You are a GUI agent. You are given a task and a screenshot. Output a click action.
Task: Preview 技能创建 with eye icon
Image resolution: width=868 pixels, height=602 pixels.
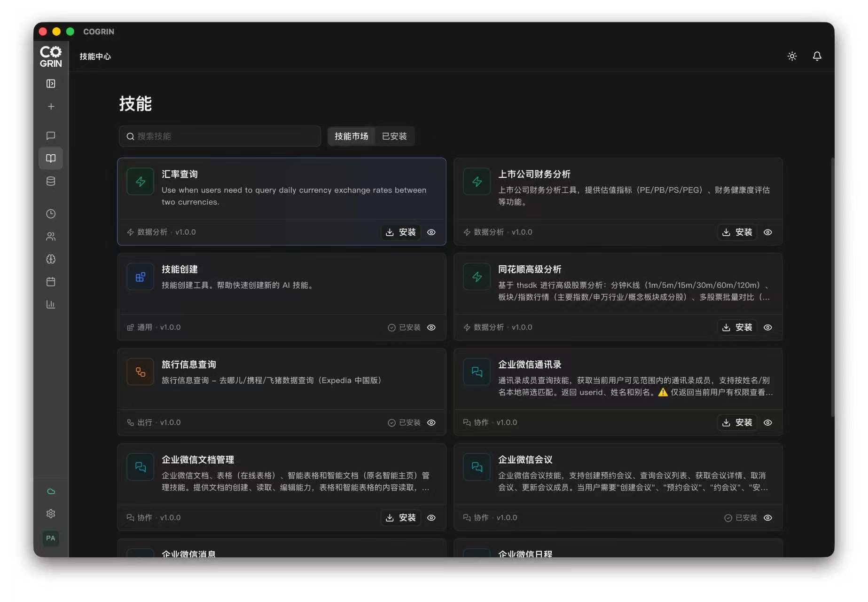(431, 327)
